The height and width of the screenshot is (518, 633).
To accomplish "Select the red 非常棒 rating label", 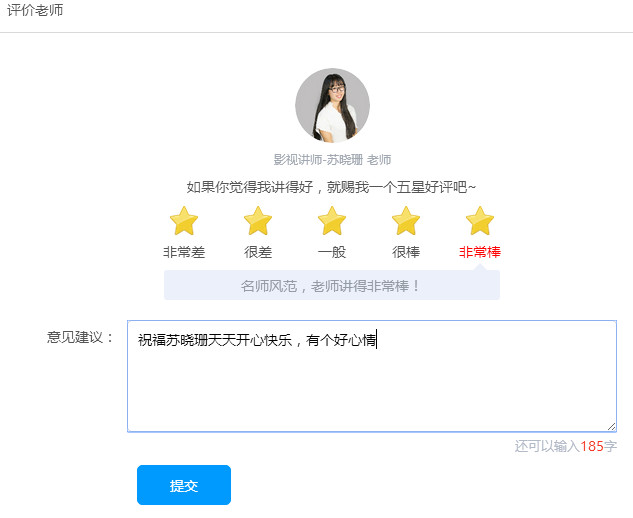I will (x=480, y=252).
